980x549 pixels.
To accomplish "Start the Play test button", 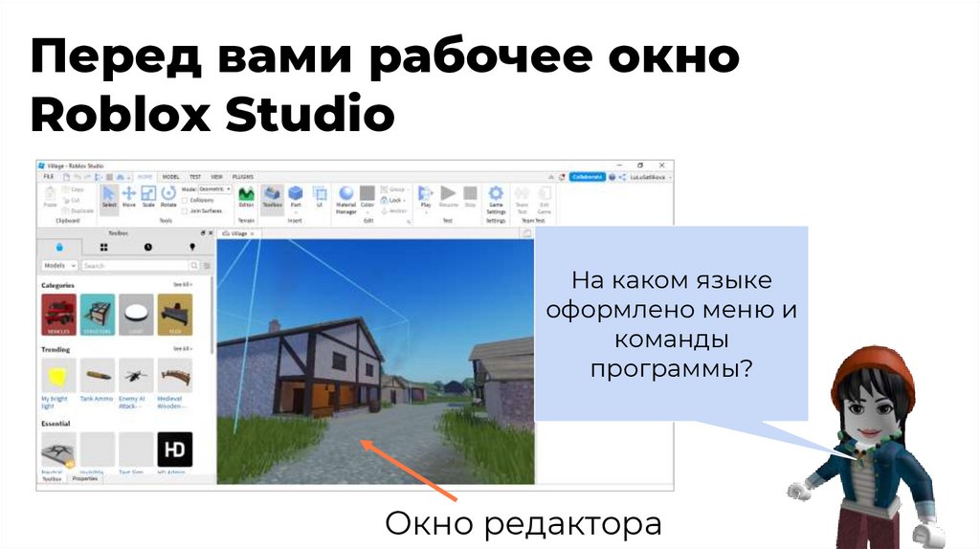I will tap(426, 197).
